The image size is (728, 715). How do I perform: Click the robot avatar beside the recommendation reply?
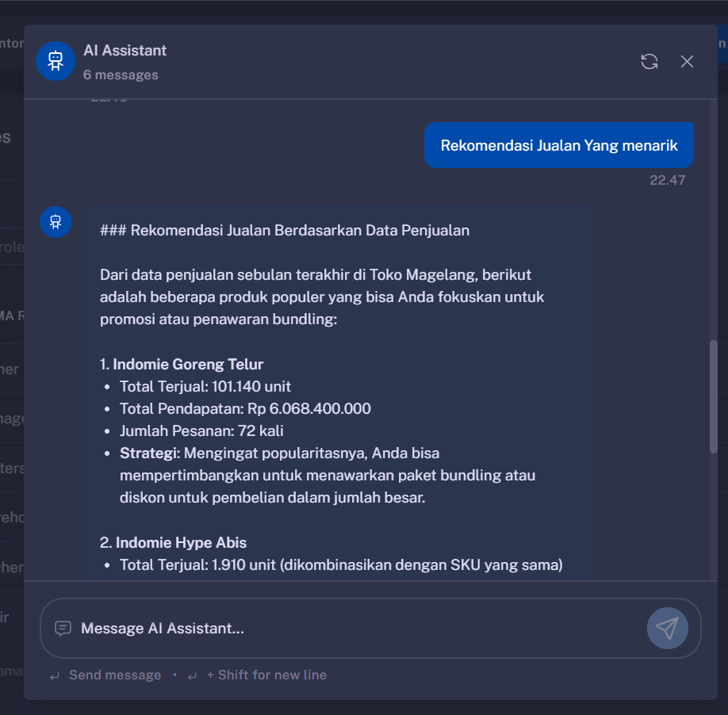55,222
